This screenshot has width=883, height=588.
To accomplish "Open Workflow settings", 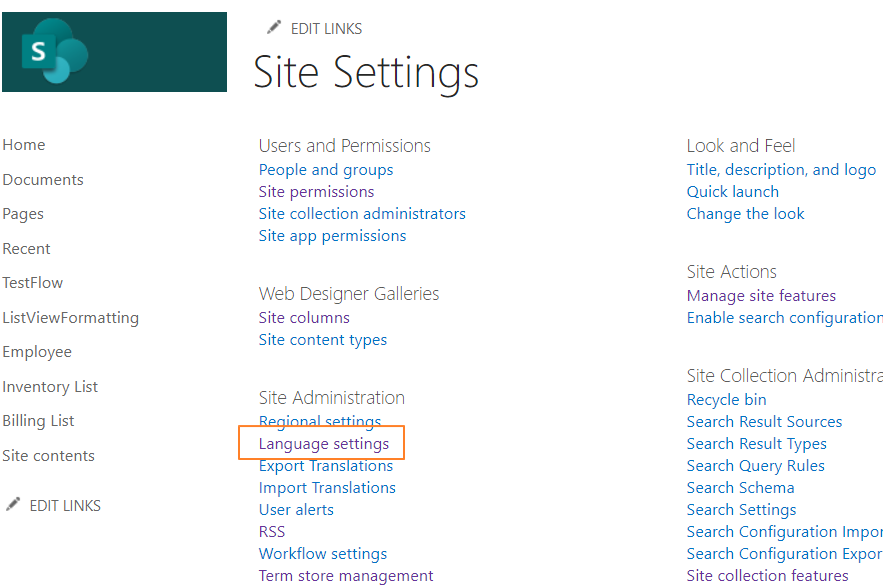I will [x=322, y=553].
